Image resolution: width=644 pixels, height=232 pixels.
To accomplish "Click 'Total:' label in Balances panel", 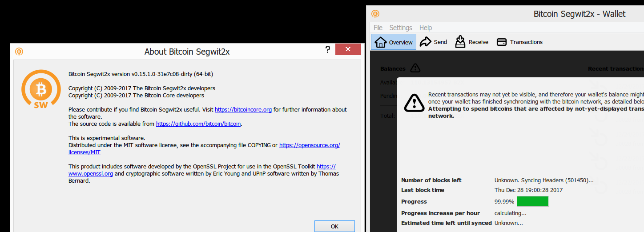I will point(387,116).
